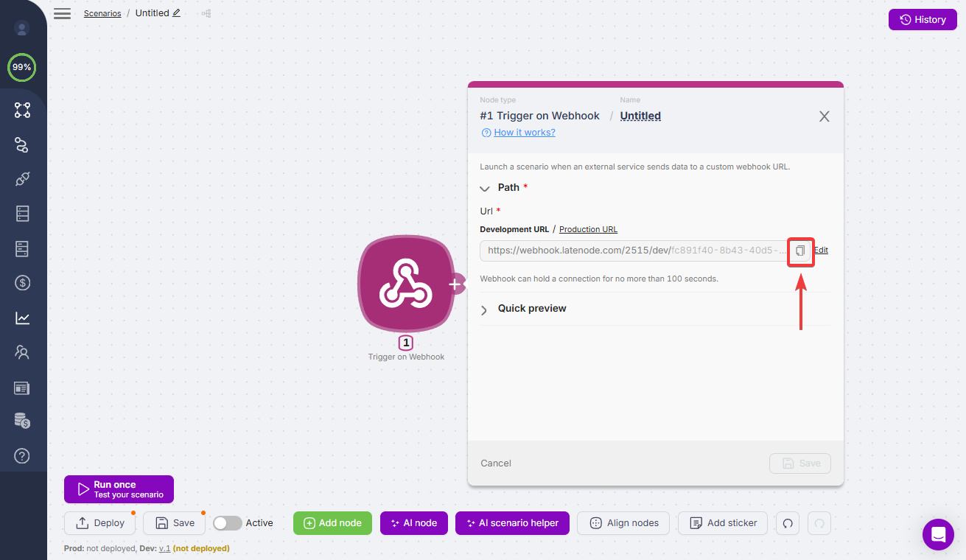
Task: Click plus connector on webhook node
Action: [x=455, y=284]
